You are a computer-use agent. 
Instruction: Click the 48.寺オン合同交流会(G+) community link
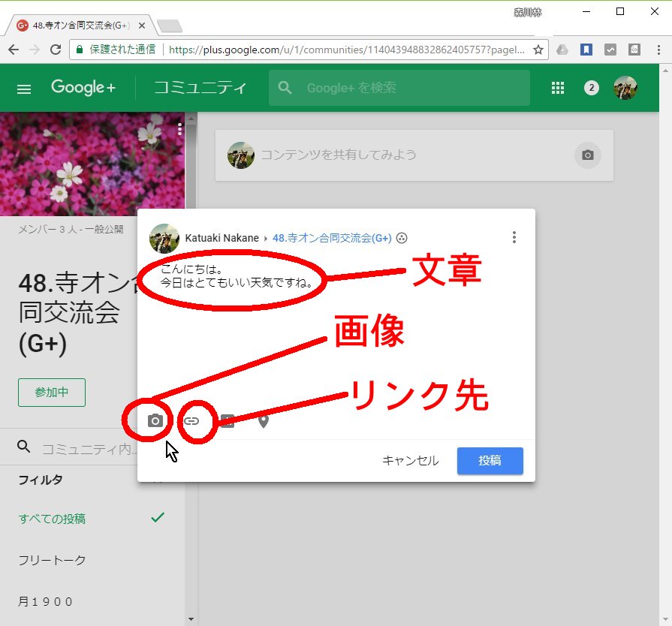coord(332,238)
